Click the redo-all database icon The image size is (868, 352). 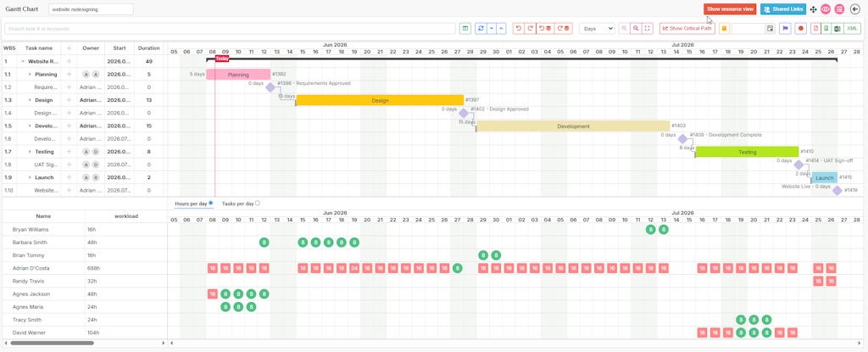[x=563, y=28]
